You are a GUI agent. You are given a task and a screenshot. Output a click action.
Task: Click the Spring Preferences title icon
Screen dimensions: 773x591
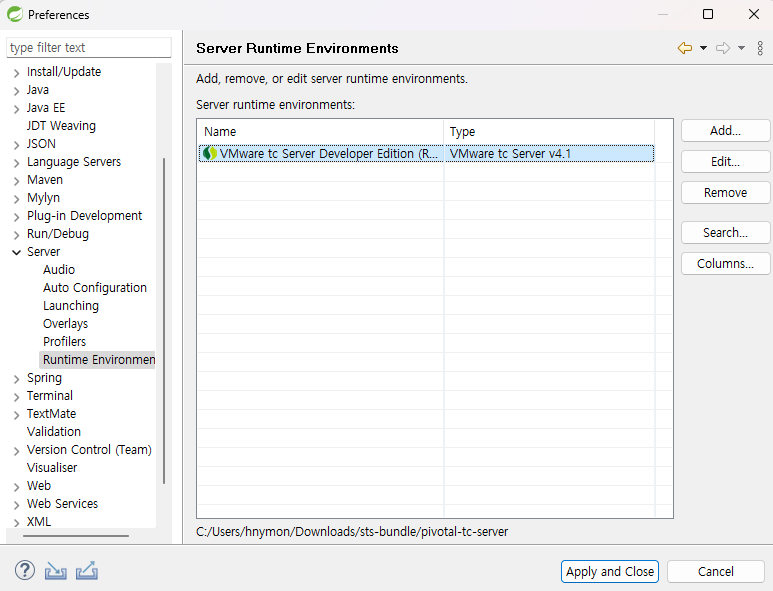click(x=14, y=14)
